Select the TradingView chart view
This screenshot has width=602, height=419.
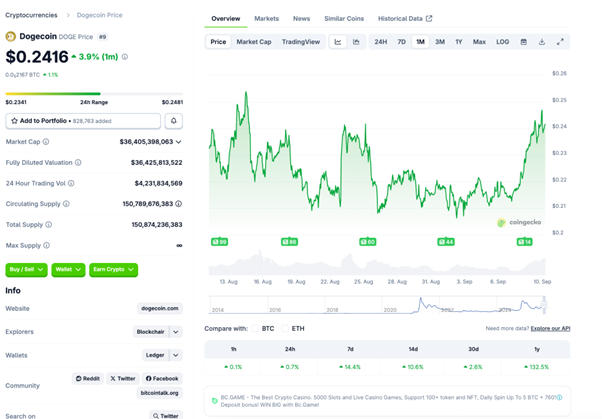[x=301, y=42]
